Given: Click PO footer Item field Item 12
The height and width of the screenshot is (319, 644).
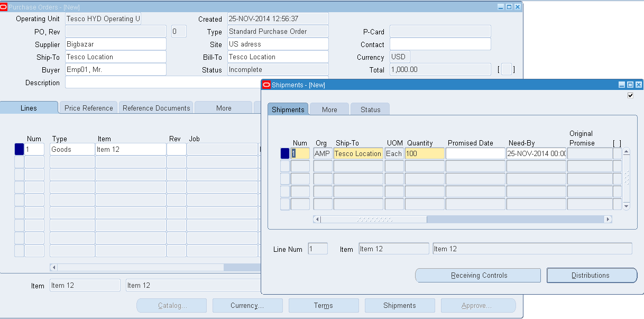Looking at the screenshot, I should [x=85, y=285].
